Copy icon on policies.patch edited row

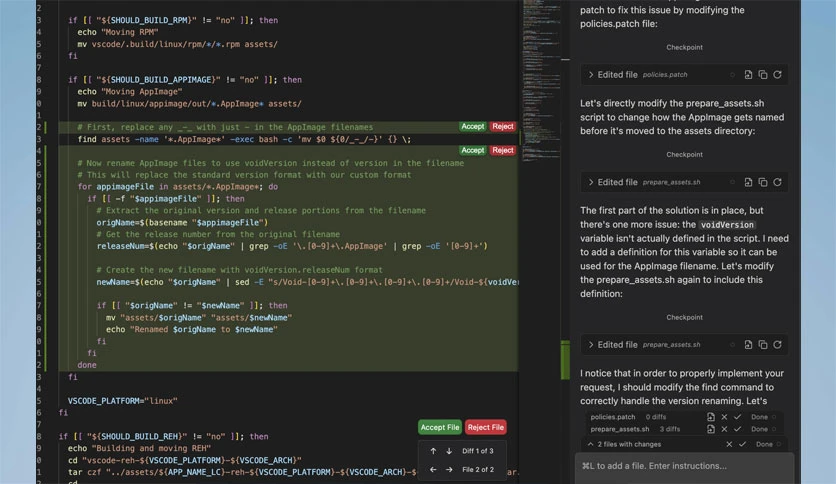coord(763,75)
